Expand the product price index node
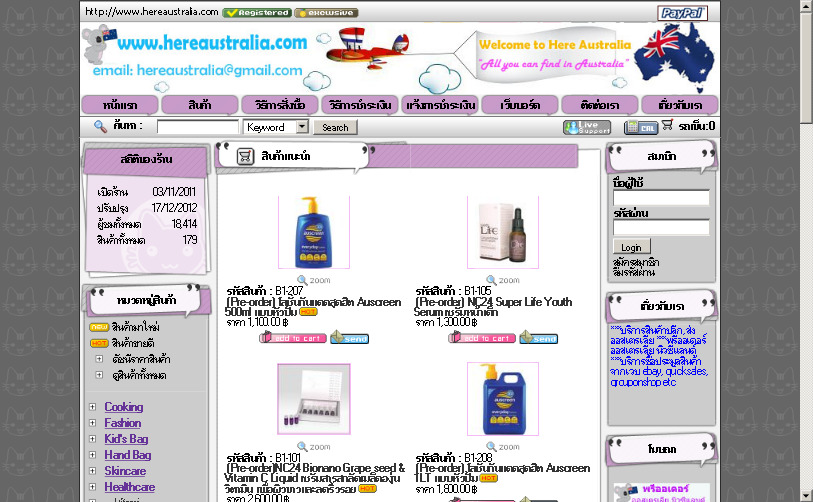Screen dimensions: 813x502 point(99,359)
